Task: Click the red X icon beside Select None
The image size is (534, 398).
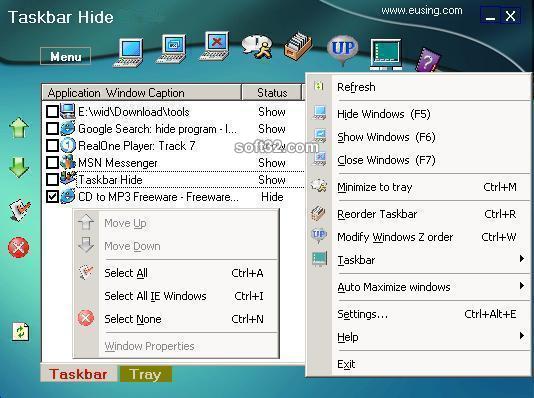Action: 86,318
